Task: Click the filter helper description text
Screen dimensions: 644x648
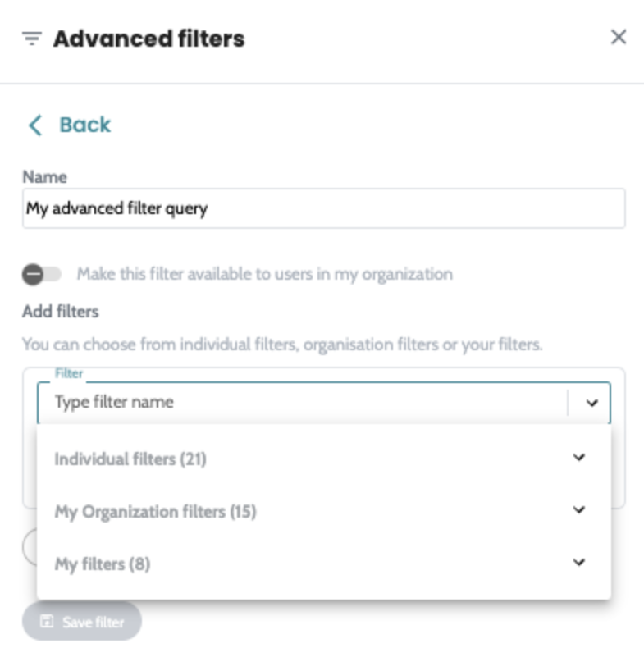Action: click(x=282, y=345)
